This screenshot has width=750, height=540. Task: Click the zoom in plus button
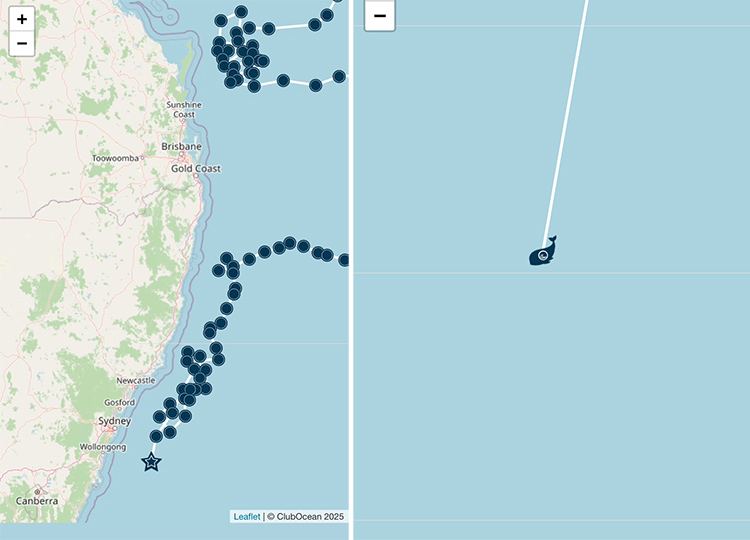coord(22,19)
